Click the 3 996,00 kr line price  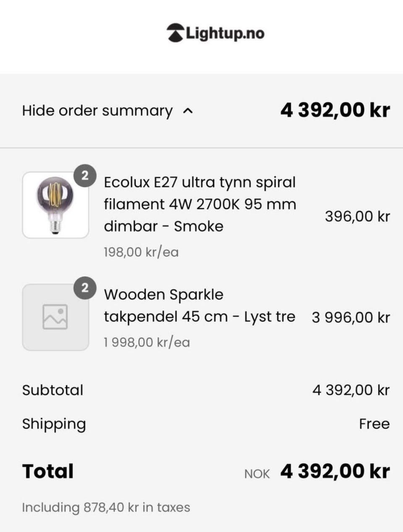[x=351, y=317]
